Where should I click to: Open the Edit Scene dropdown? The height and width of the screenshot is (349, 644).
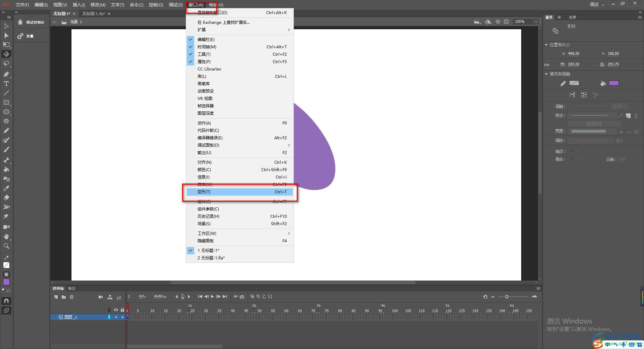[477, 22]
